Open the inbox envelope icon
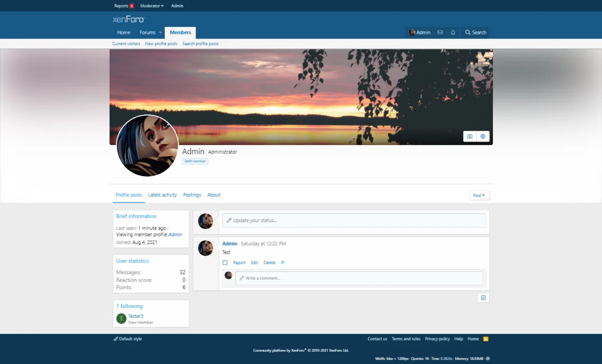The width and height of the screenshot is (602, 364). click(x=440, y=32)
